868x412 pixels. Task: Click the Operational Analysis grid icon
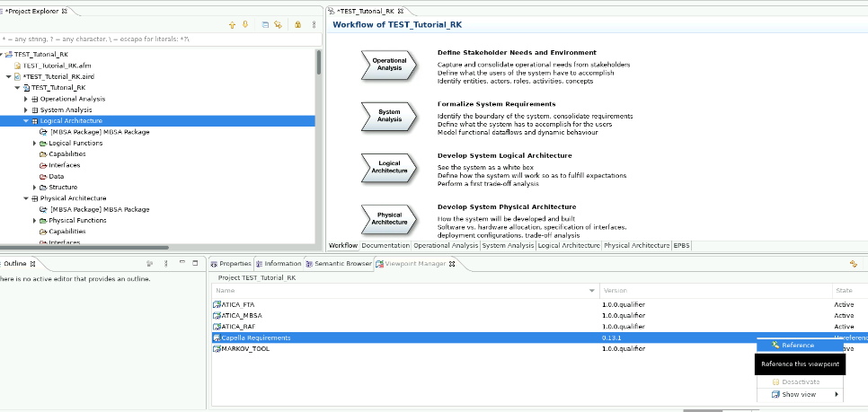[35, 99]
